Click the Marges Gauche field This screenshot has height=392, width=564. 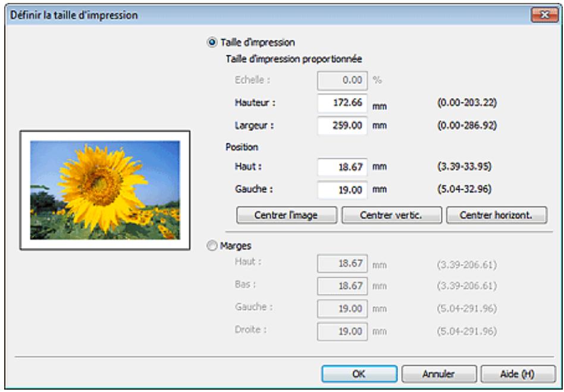click(x=343, y=309)
